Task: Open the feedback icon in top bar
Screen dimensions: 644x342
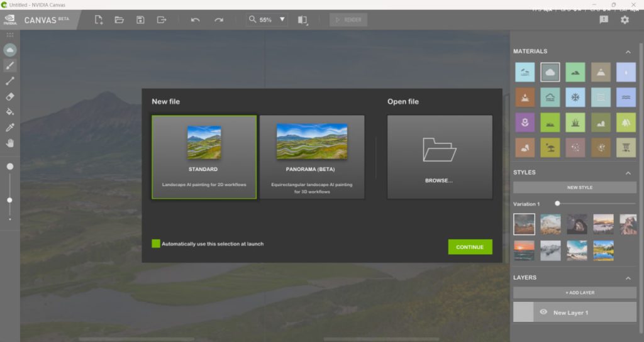Action: pyautogui.click(x=603, y=19)
